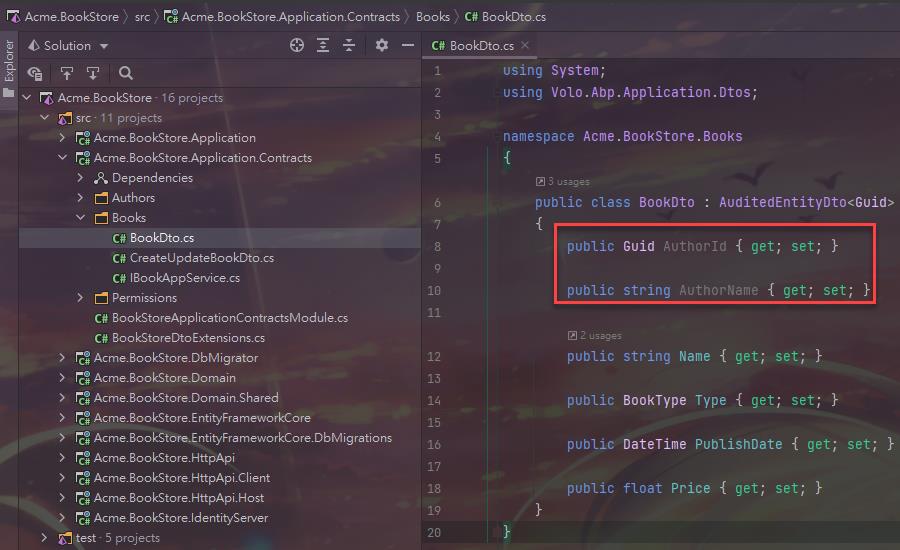Click the Locate/Select Opened File icon
Viewport: 900px width, 550px height.
coord(296,46)
